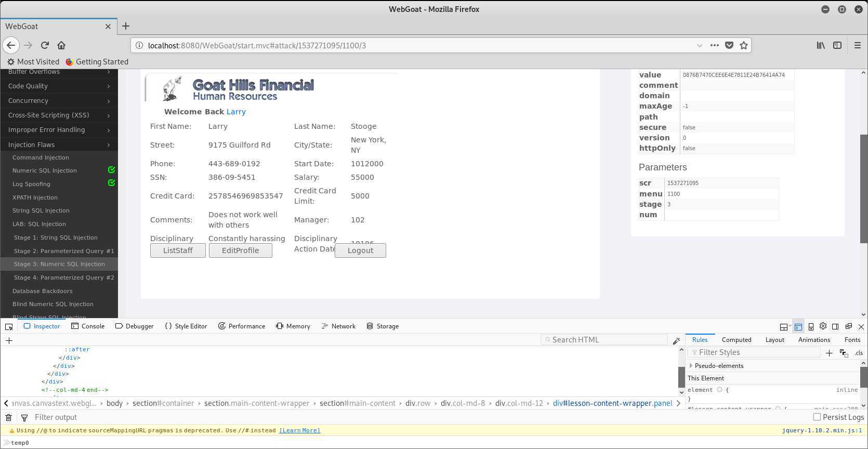The height and width of the screenshot is (449, 868).
Task: Click the EditProfile button
Action: [x=240, y=250]
